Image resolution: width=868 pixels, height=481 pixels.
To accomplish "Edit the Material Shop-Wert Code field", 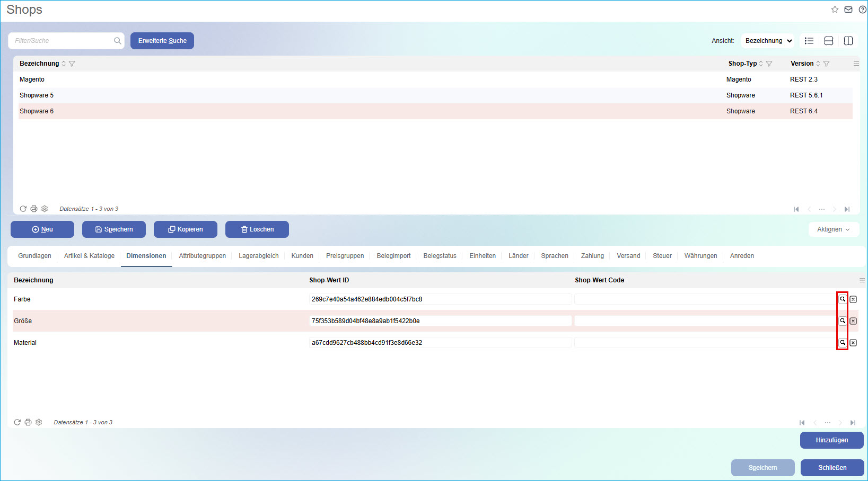I will pyautogui.click(x=705, y=343).
